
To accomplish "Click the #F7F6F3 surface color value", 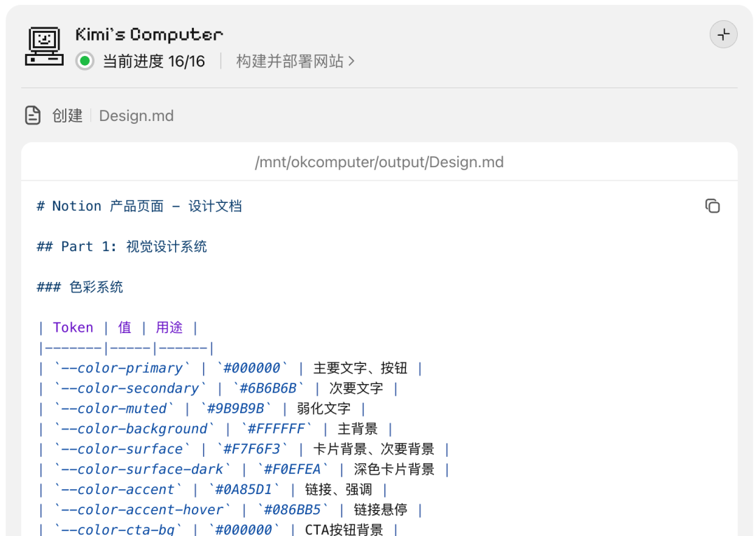I will 248,449.
